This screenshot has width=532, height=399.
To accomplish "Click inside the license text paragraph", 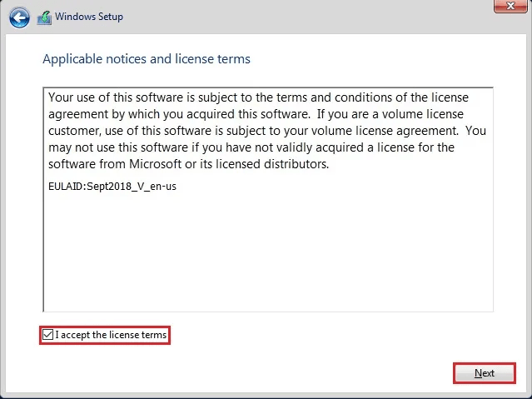I will coord(266,130).
